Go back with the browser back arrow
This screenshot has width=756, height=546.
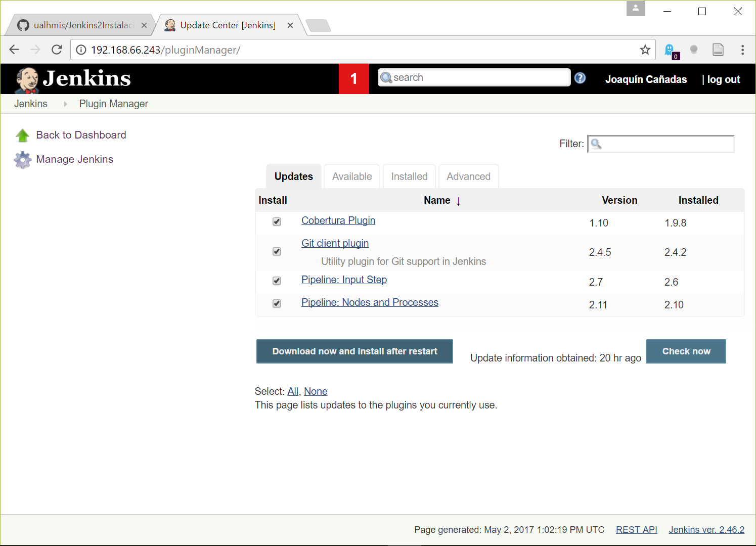(x=14, y=50)
